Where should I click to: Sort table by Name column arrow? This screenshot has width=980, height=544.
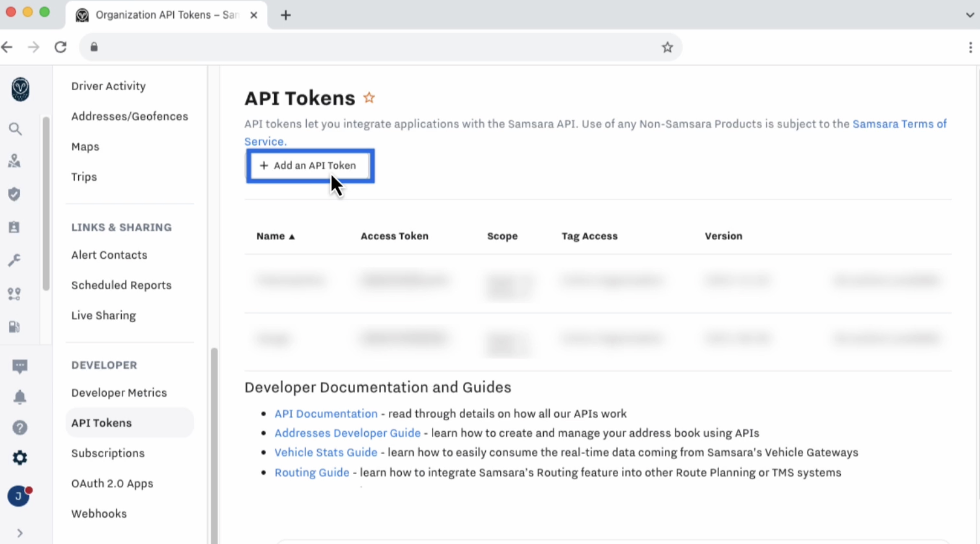292,236
